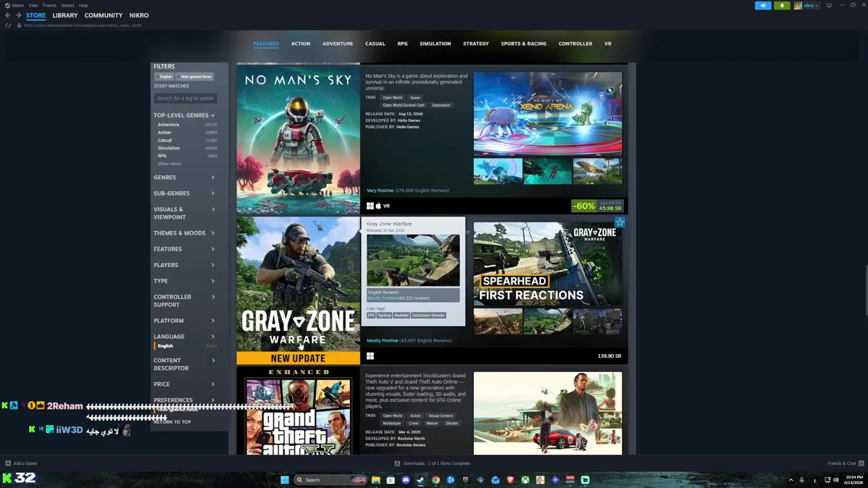Screen dimensions: 868x488
Task: Uncheck the English language filter option
Action: click(185, 346)
